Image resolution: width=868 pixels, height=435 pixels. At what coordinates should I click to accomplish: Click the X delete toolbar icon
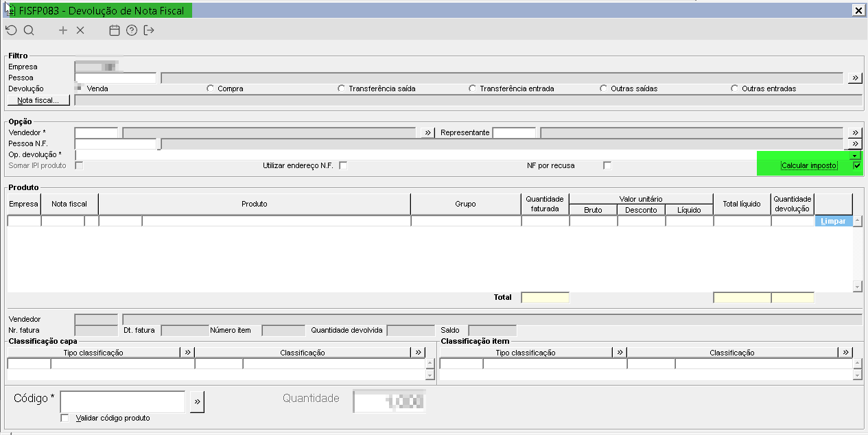coord(80,30)
